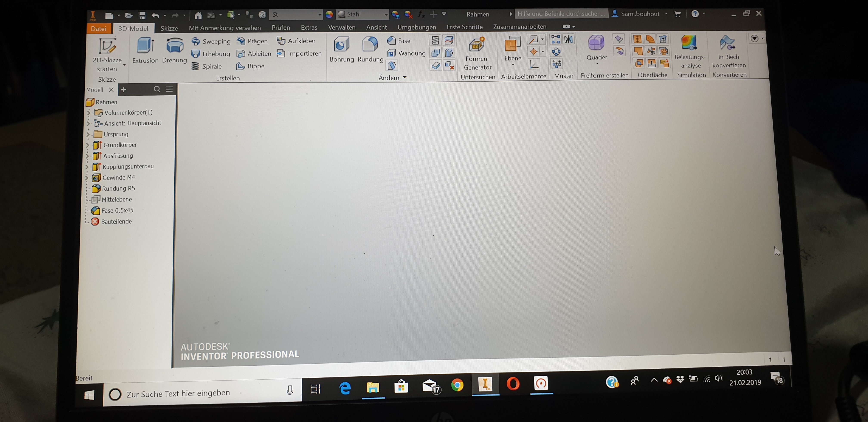The height and width of the screenshot is (422, 868).
Task: Click the help search input field
Action: pos(561,14)
